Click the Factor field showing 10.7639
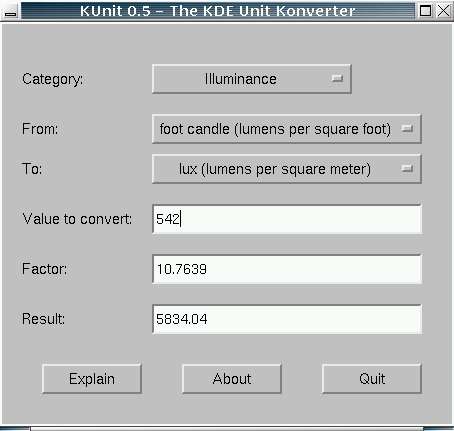The height and width of the screenshot is (431, 454). tap(287, 269)
